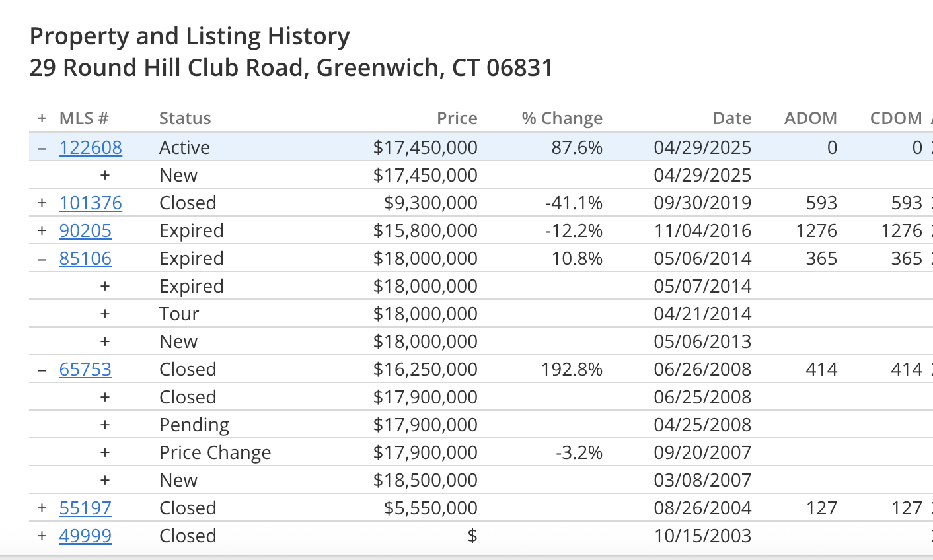Viewport: 933px width, 560px height.
Task: Open MLS listing 122608 link
Action: tap(91, 147)
